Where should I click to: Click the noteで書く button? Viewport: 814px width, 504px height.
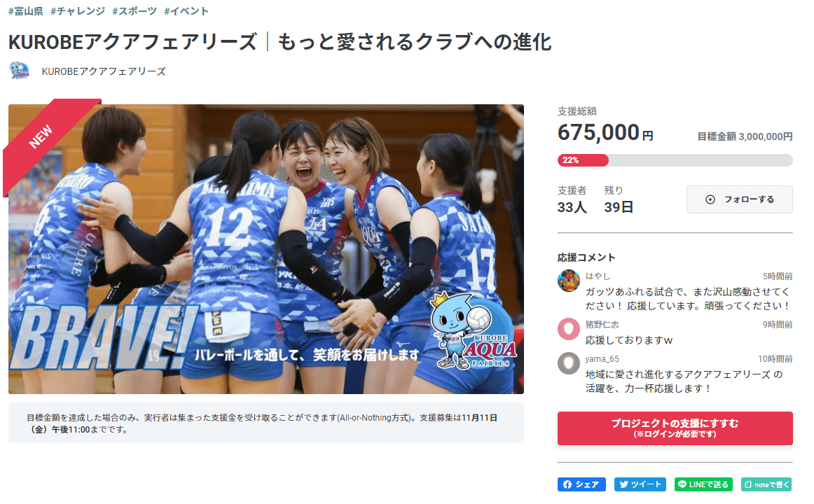(x=766, y=484)
